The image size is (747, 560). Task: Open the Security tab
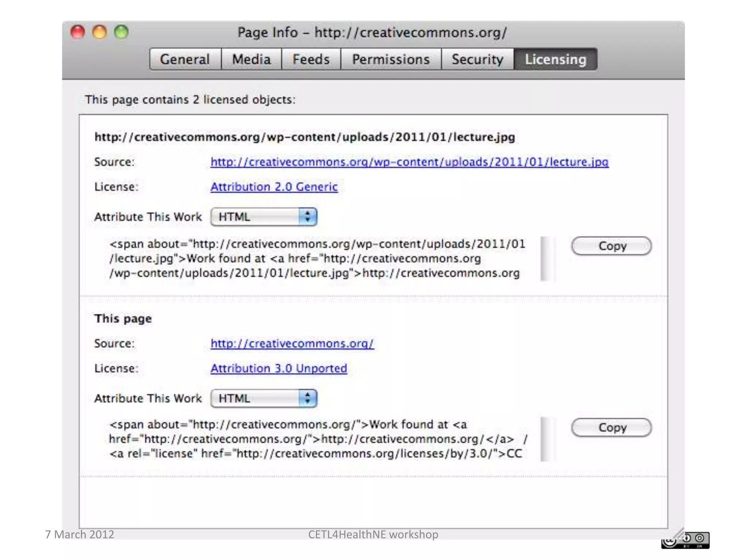click(x=477, y=59)
